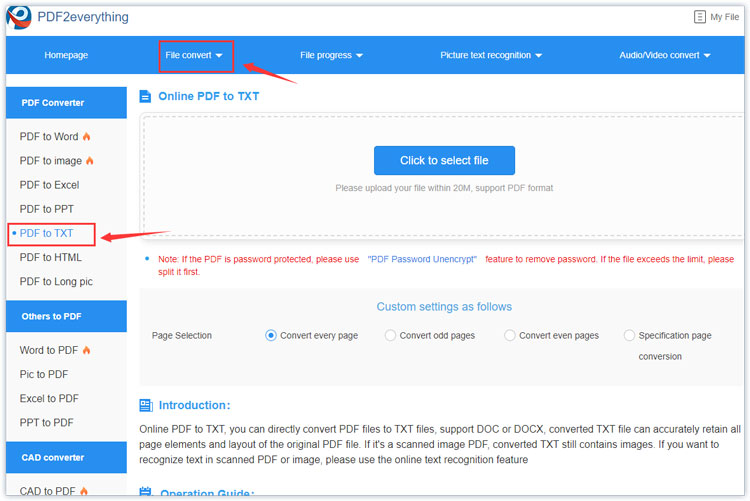Expand Audio/Video convert dropdown
Viewport: 750px width, 501px height.
[665, 56]
